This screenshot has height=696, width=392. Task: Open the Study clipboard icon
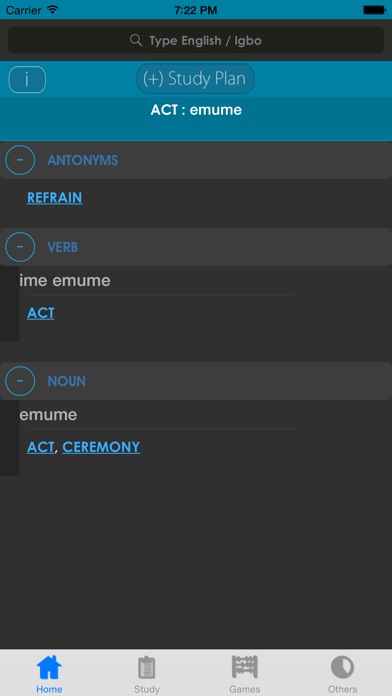147,667
